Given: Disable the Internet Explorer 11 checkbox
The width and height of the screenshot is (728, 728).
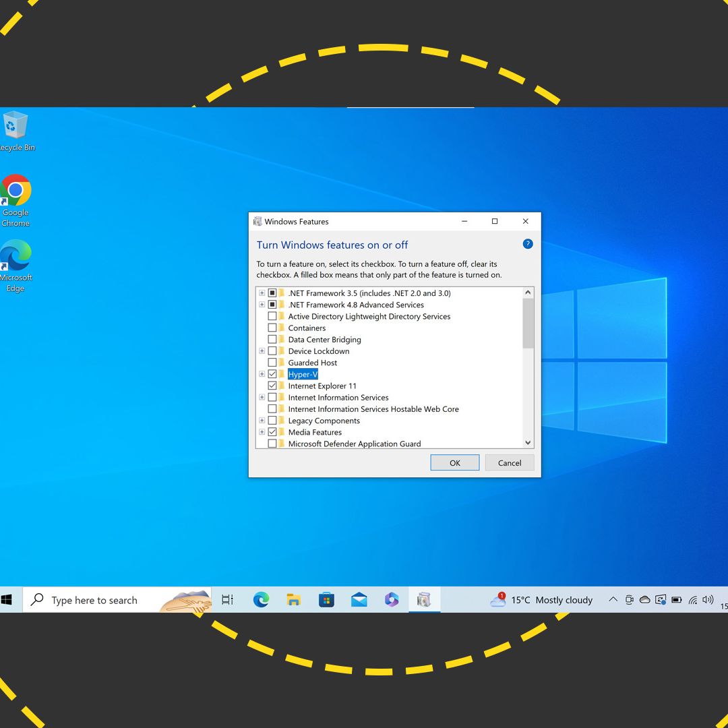Looking at the screenshot, I should (x=272, y=386).
